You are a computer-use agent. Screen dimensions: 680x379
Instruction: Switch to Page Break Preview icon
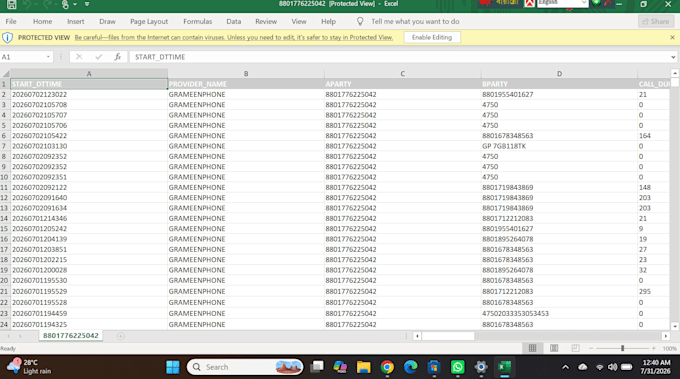pos(575,348)
